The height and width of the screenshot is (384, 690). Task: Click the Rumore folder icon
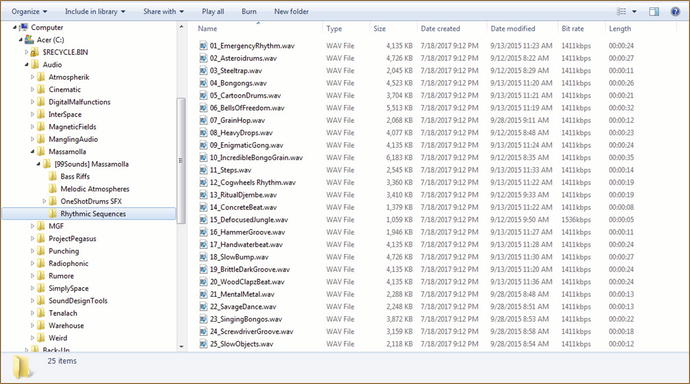point(41,276)
